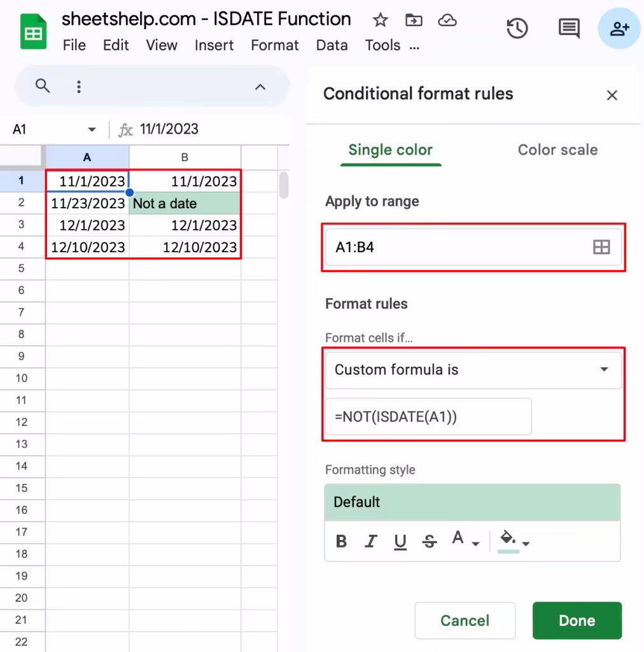Cancel the conditional format rule

click(x=465, y=620)
